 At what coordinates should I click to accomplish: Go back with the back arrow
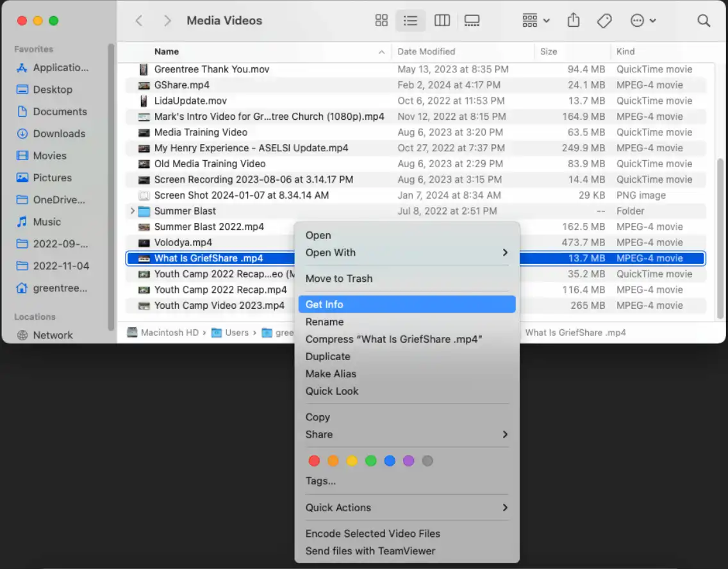[138, 21]
